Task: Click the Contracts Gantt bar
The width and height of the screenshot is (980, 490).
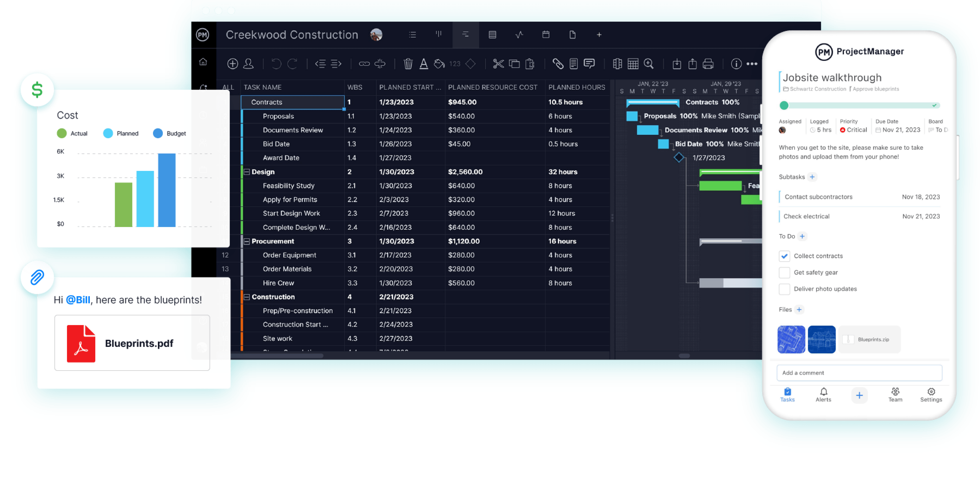Action: [x=652, y=102]
